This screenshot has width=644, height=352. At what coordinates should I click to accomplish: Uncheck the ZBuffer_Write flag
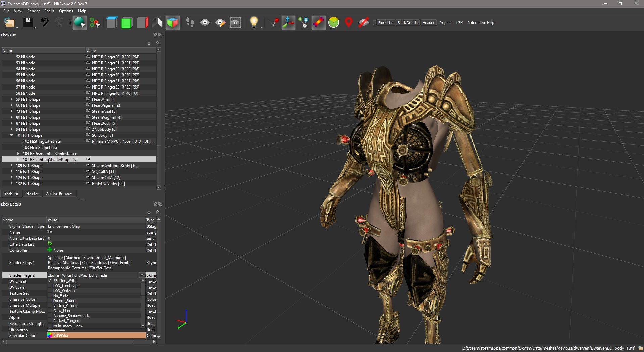50,281
